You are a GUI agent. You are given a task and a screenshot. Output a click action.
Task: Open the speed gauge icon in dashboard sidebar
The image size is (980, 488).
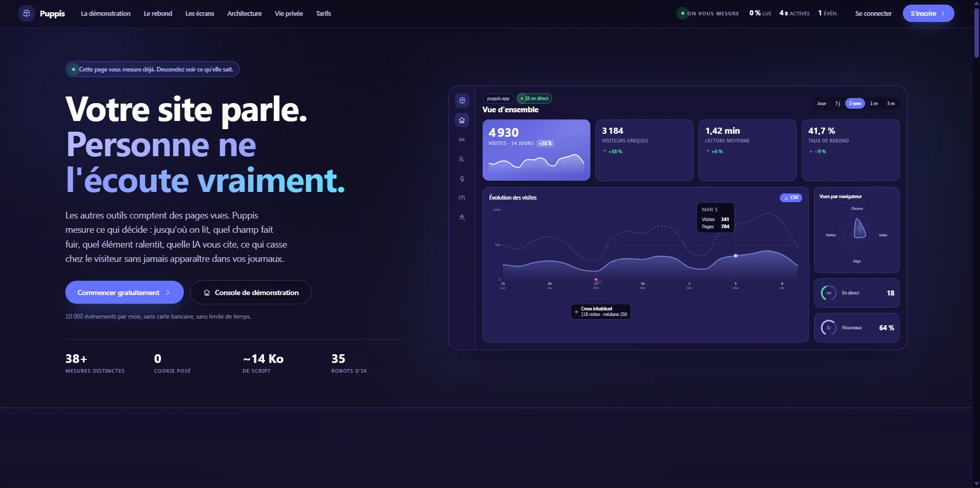(x=462, y=198)
